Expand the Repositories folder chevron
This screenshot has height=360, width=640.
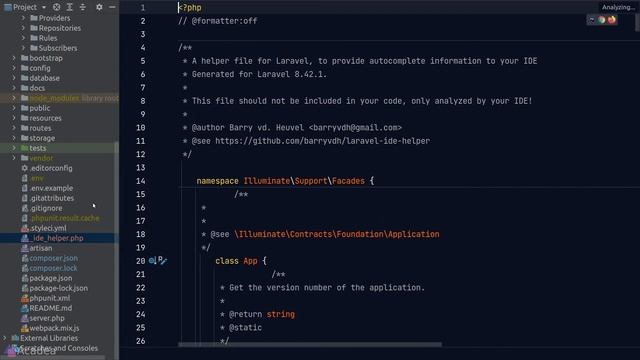point(23,28)
